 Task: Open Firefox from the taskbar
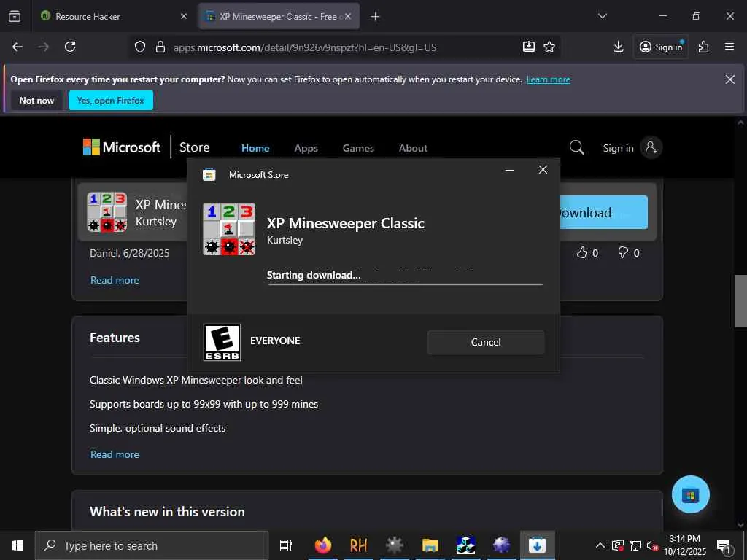(x=323, y=545)
